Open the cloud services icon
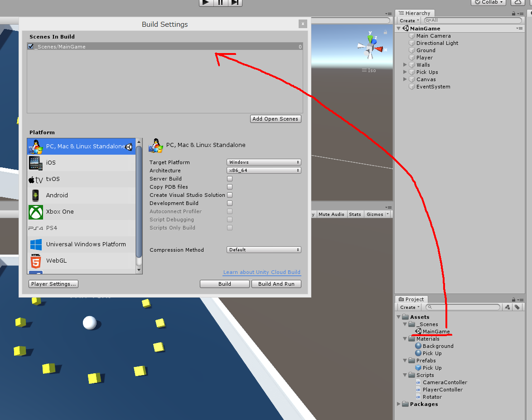 (x=518, y=2)
